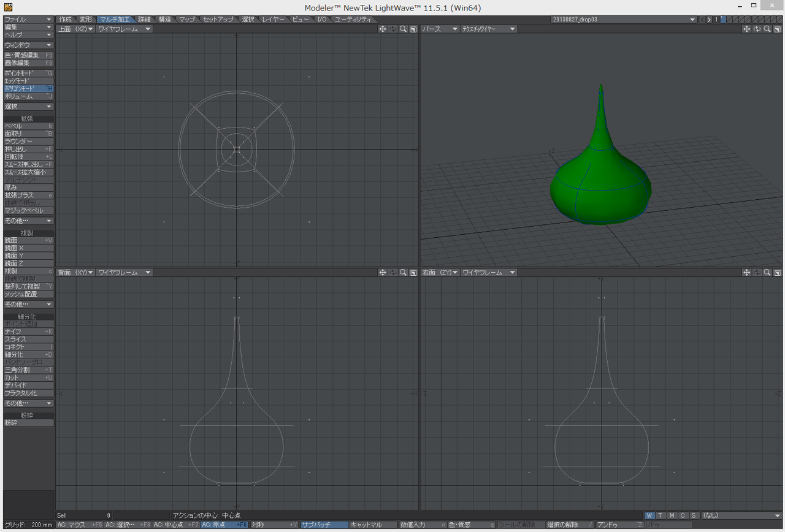
Task: Open the 詳細 tab
Action: (144, 20)
